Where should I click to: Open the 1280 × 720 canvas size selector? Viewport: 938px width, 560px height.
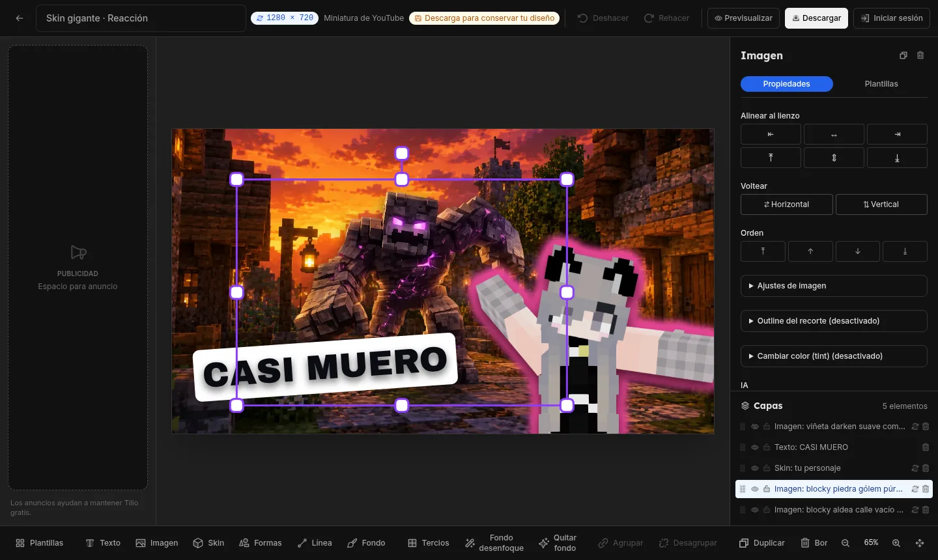pos(285,18)
